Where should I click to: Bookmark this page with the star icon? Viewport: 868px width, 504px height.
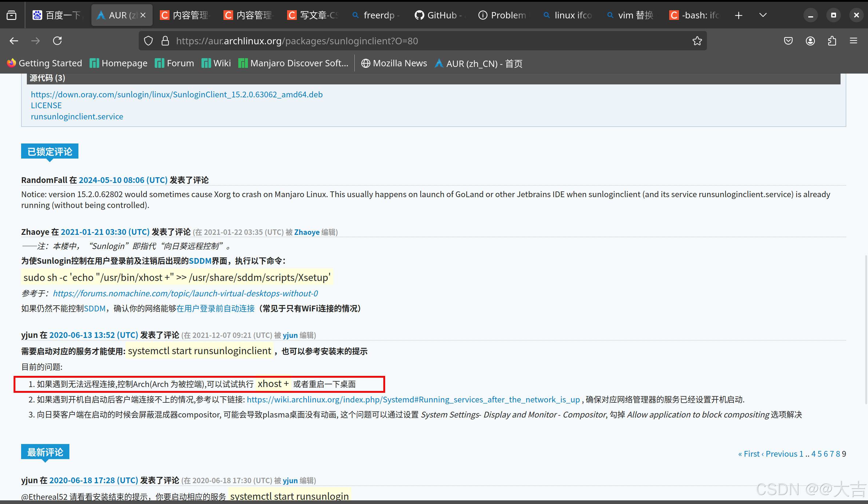(697, 41)
